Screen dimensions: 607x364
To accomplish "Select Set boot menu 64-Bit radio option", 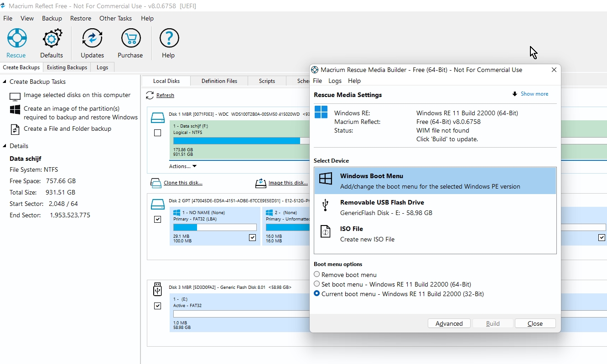I will click(317, 284).
